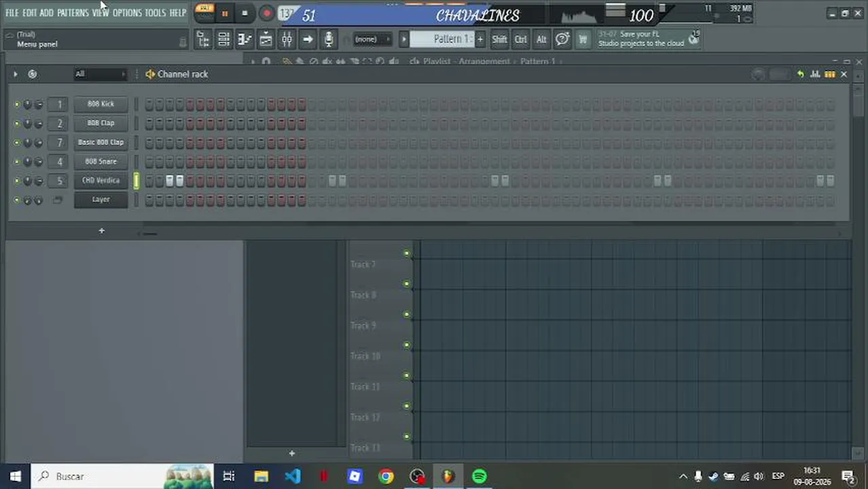
Task: Click the Ctrl button in toolbar
Action: [520, 39]
